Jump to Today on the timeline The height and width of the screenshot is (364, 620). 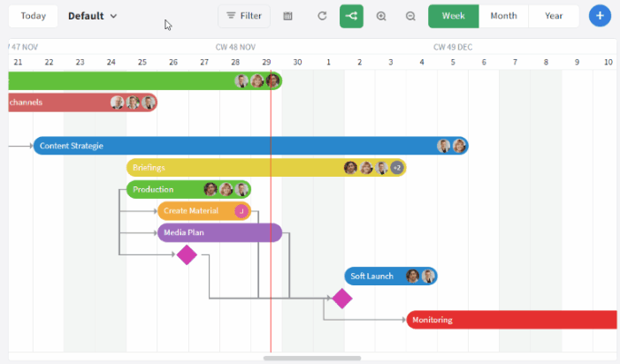[x=34, y=16]
